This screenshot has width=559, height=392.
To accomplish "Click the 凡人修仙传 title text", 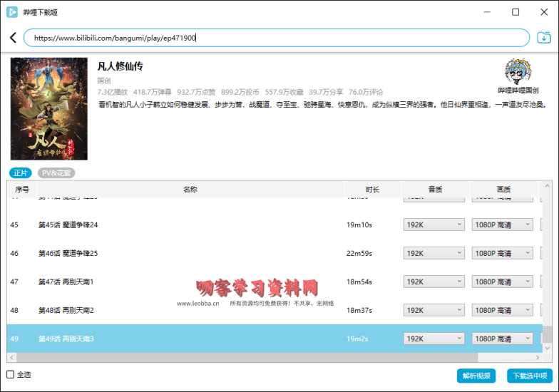I will 120,66.
